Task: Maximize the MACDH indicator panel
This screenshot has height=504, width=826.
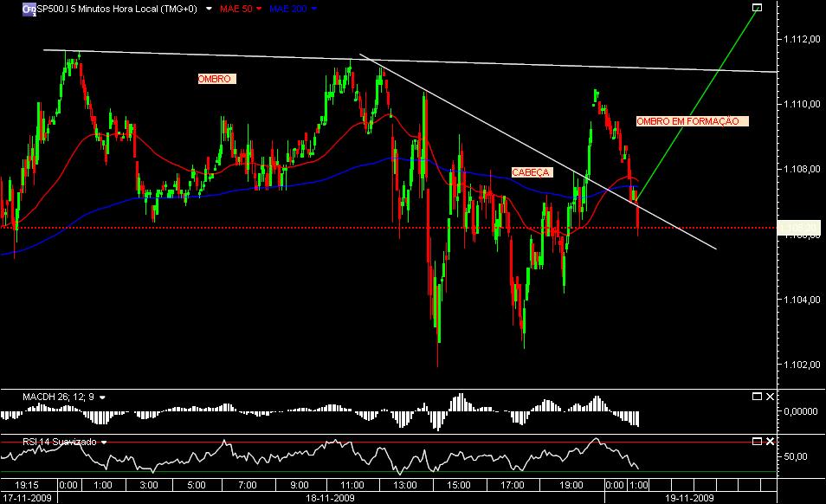Action: tap(757, 396)
